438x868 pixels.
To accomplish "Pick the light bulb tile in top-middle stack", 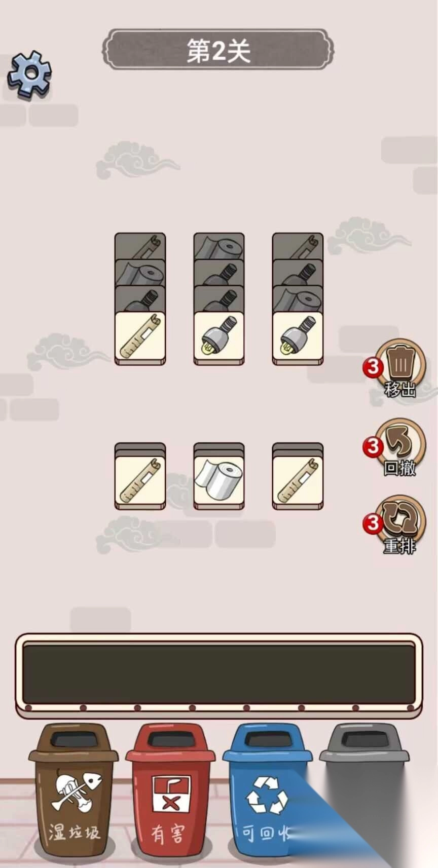I will point(219,337).
